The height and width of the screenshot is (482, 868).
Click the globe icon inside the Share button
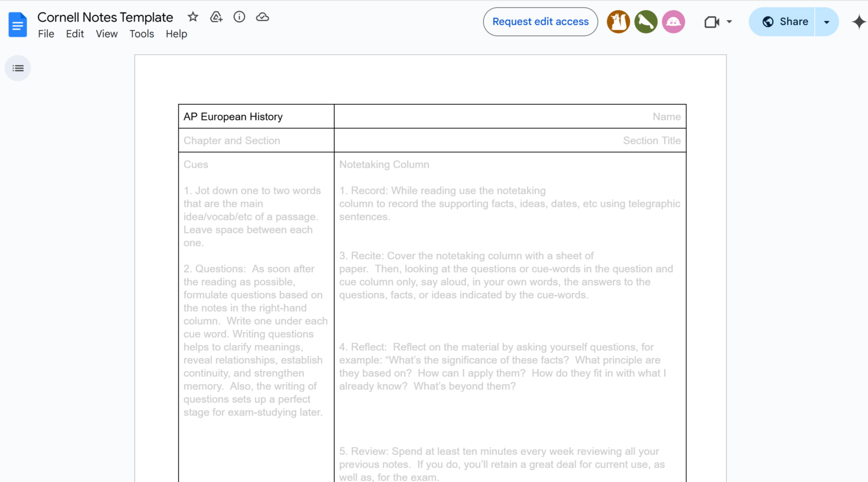coord(767,21)
